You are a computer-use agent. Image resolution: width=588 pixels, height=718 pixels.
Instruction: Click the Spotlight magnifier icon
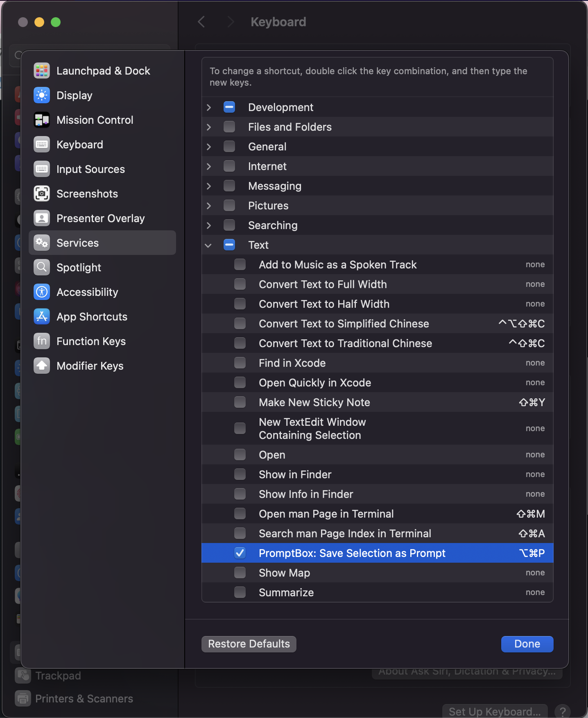tap(42, 267)
